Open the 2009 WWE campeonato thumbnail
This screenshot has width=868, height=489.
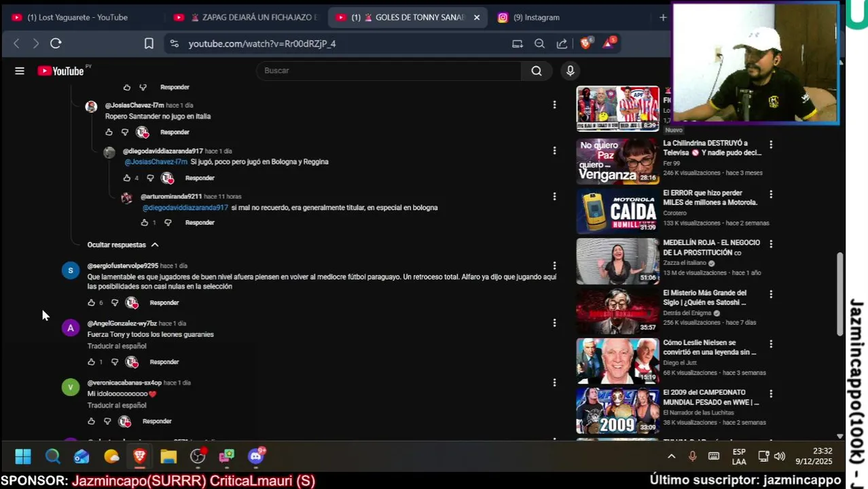click(617, 411)
